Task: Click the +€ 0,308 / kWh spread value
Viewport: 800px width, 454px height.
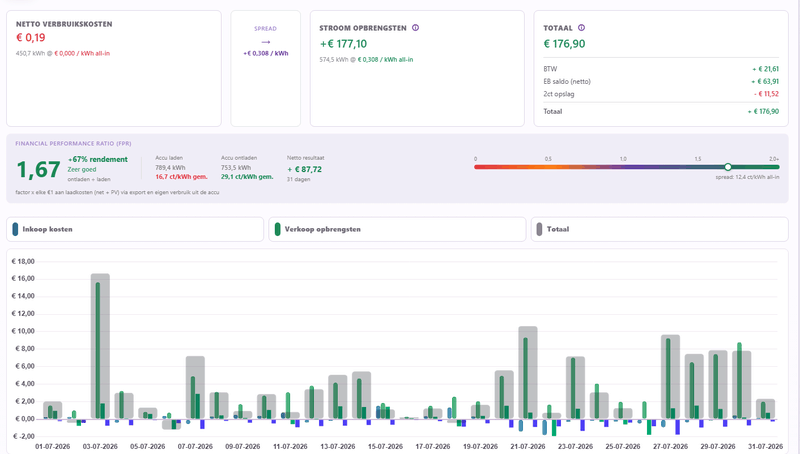Action: coord(265,53)
